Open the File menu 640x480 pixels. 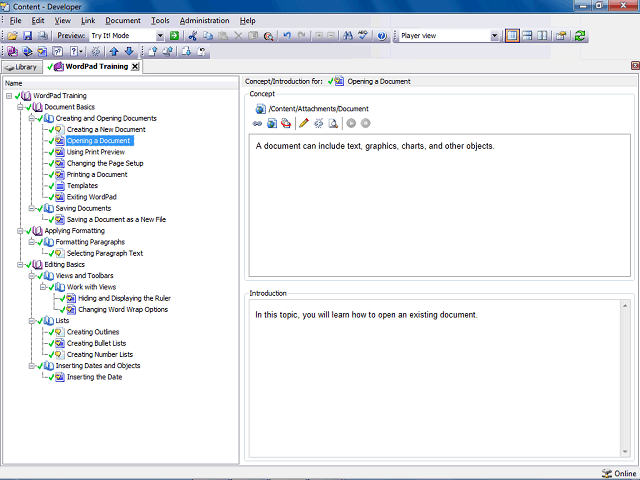tap(16, 20)
